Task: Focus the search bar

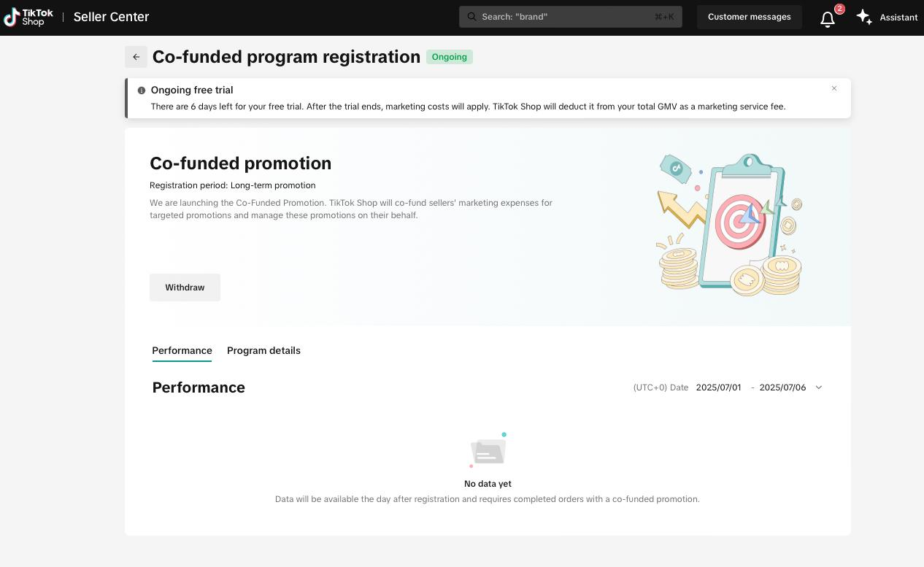Action: click(569, 17)
